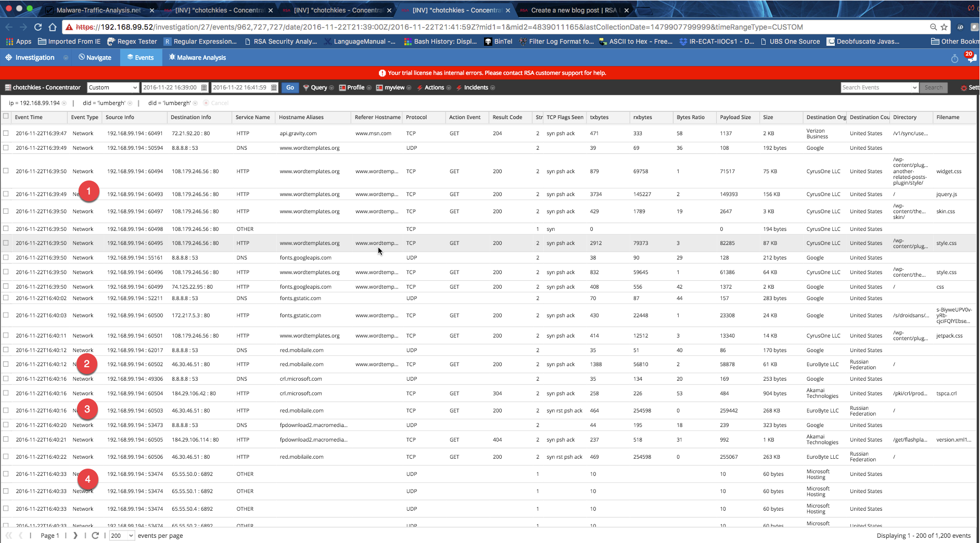The image size is (980, 543).
Task: Open the start date calendar picker
Action: click(204, 88)
